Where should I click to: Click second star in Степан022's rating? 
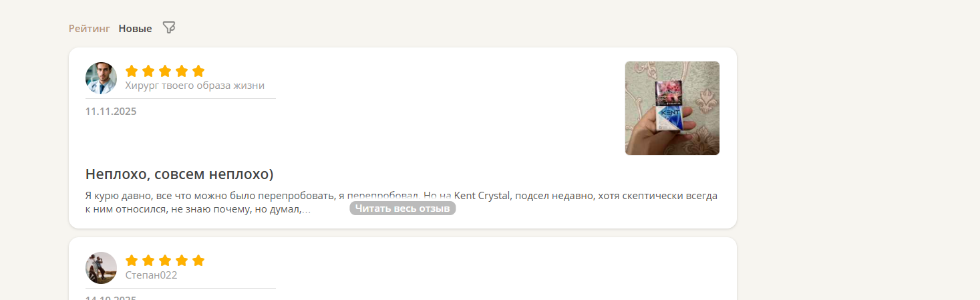[148, 261]
